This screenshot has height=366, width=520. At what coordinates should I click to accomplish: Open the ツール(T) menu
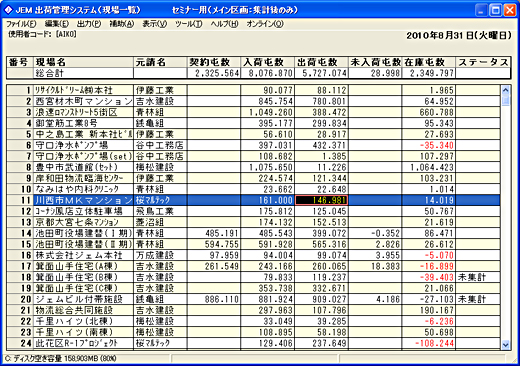click(x=189, y=24)
